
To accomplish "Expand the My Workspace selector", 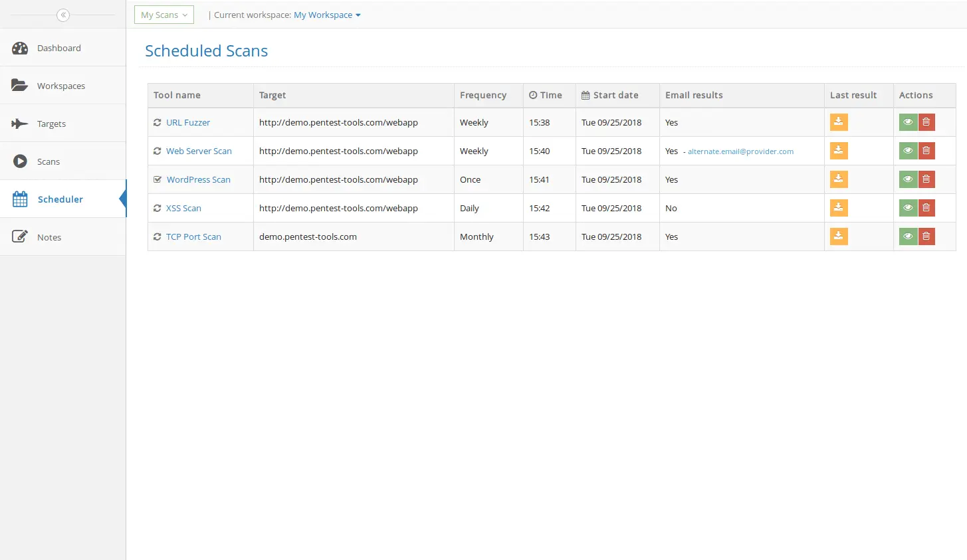I will 327,15.
